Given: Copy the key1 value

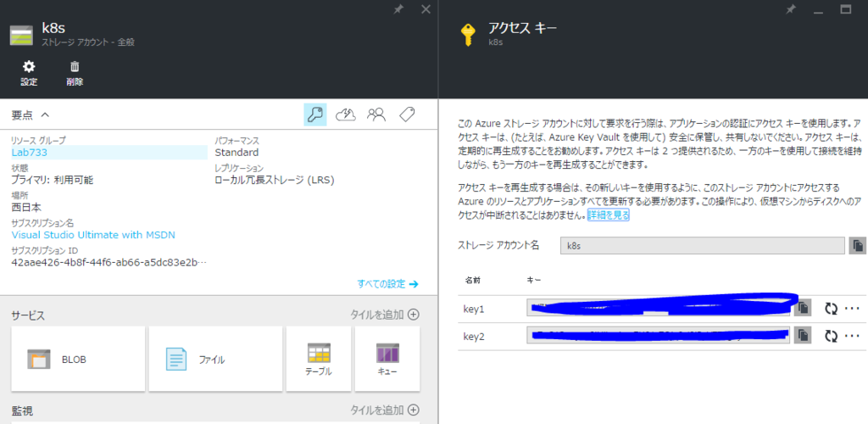Looking at the screenshot, I should pyautogui.click(x=803, y=307).
